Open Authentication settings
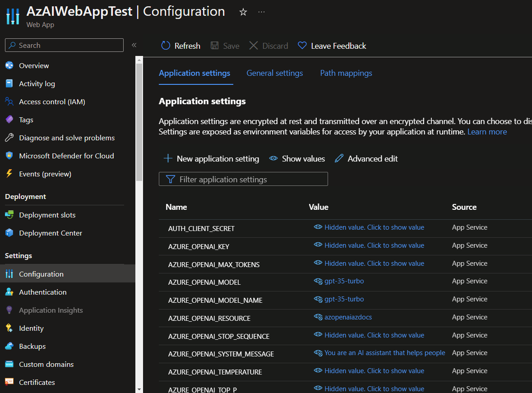 point(43,292)
